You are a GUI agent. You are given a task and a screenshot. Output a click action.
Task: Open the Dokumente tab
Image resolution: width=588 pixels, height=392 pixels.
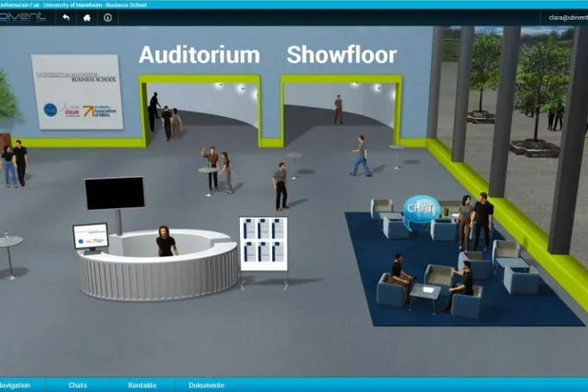click(206, 385)
